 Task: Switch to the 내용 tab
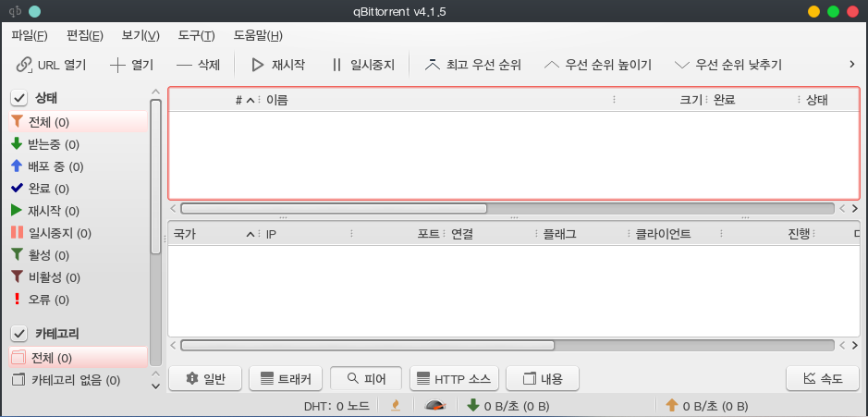(x=543, y=379)
